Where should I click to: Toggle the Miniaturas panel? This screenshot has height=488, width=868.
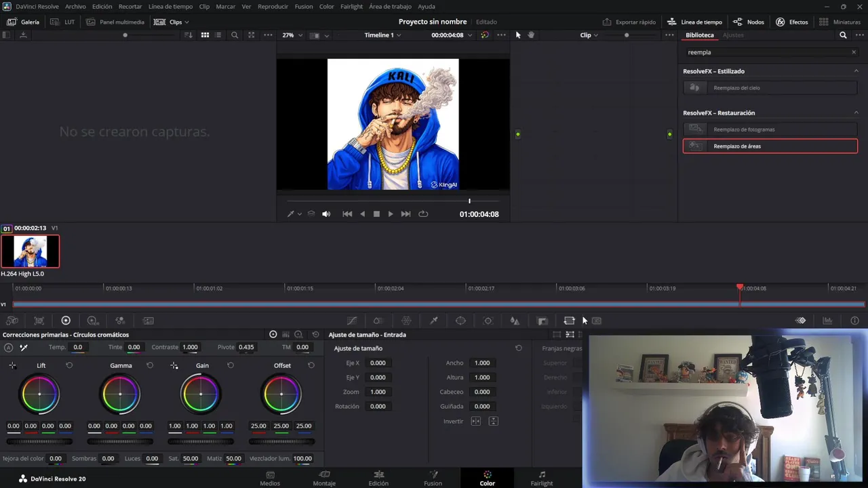coord(840,22)
